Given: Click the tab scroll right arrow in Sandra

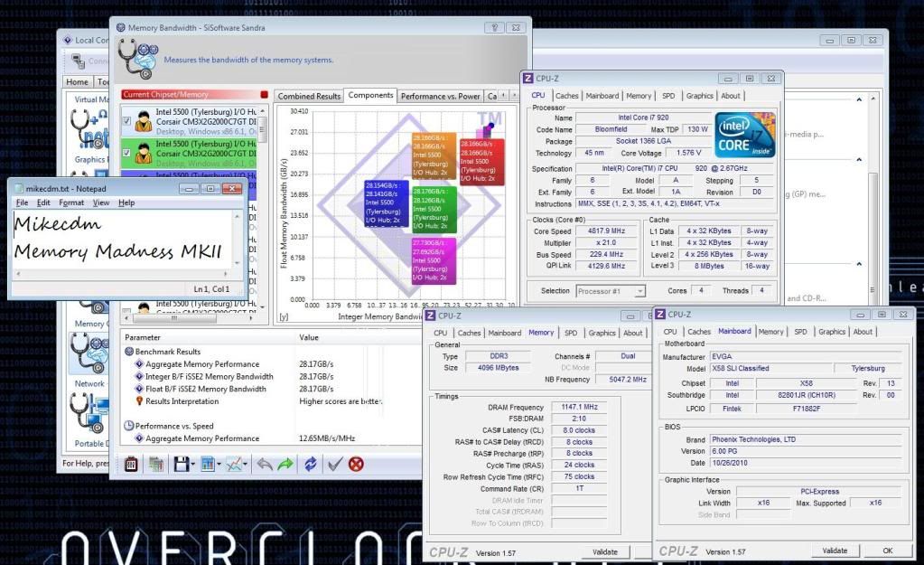Looking at the screenshot, I should (515, 95).
